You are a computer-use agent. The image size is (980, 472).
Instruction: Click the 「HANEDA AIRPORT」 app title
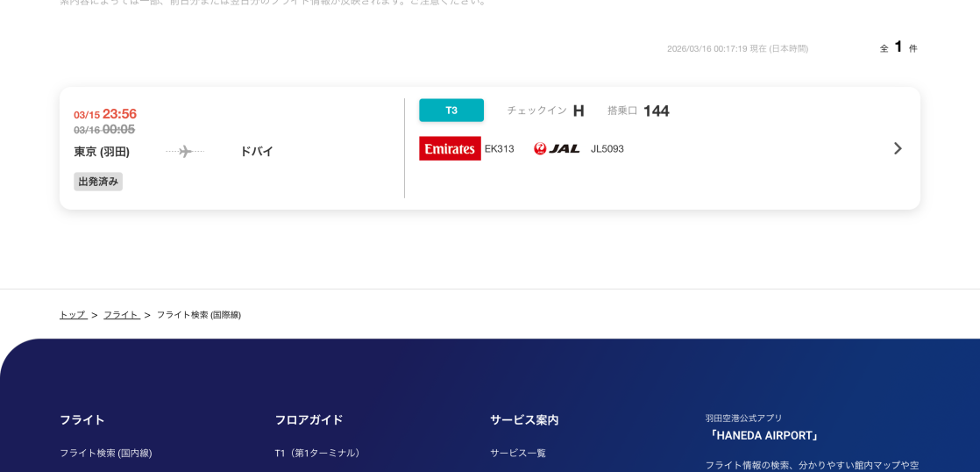click(763, 435)
